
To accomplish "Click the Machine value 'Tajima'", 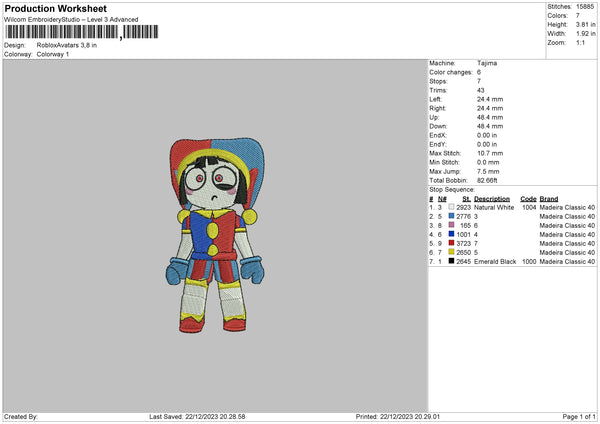I will (487, 63).
